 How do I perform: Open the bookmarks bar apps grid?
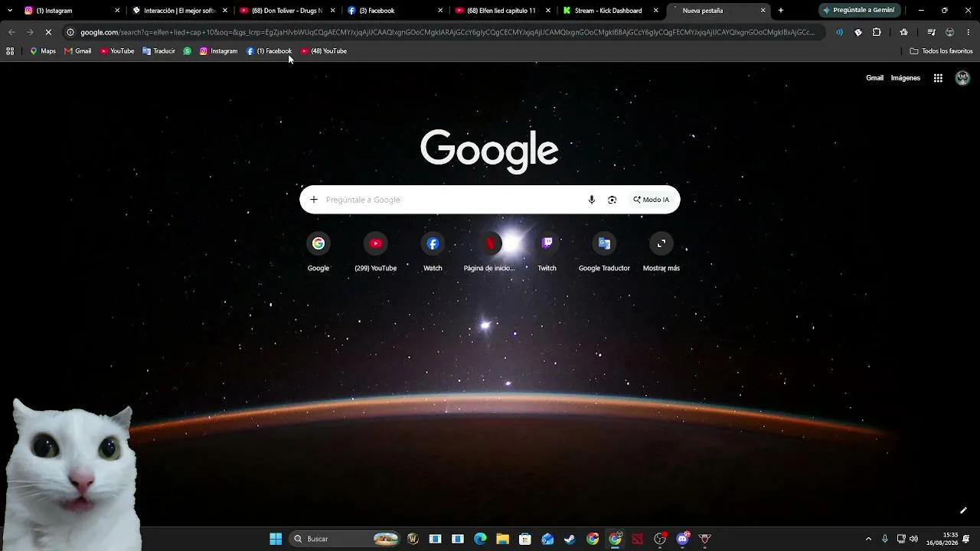(x=10, y=51)
